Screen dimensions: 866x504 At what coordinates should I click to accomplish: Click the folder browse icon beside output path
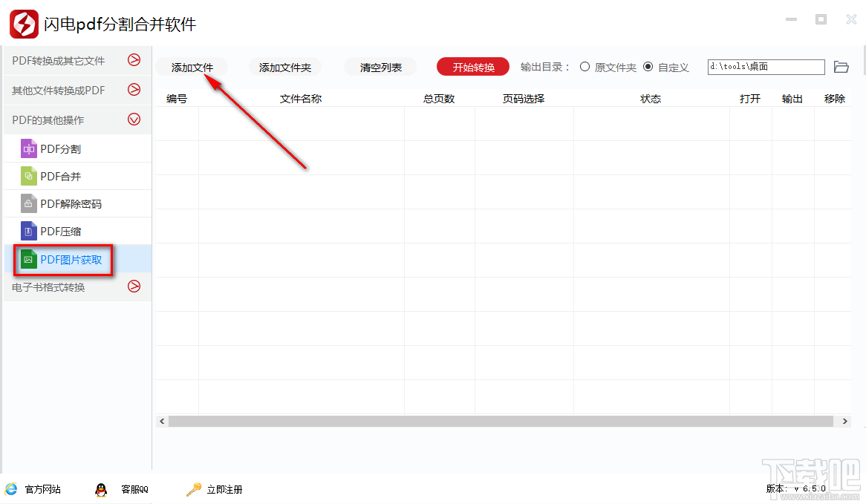pyautogui.click(x=841, y=66)
